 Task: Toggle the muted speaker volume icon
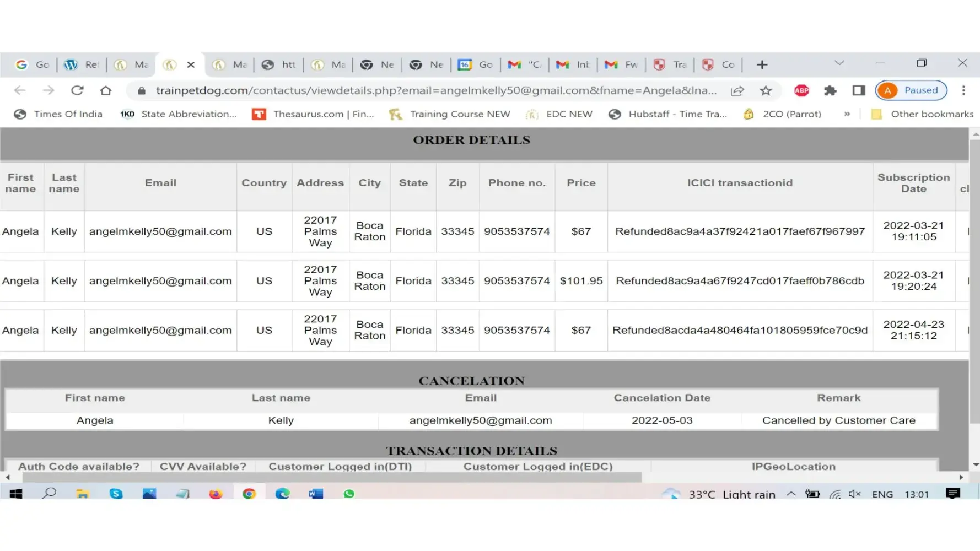point(855,494)
